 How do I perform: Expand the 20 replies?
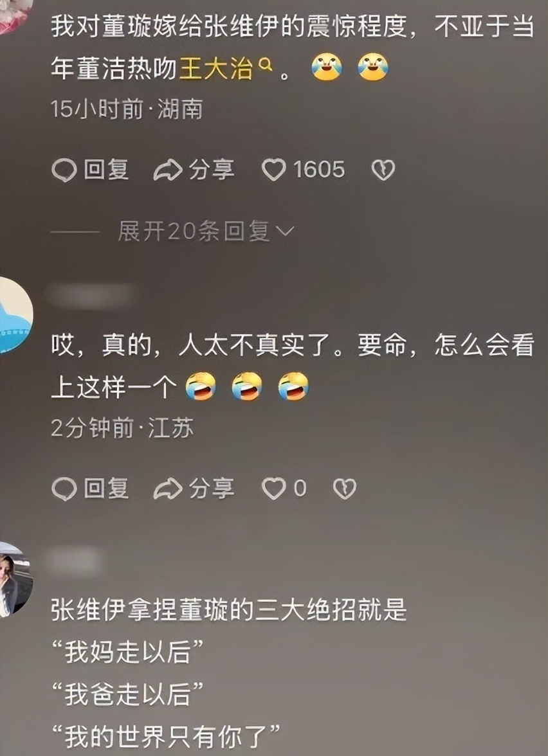coord(206,232)
